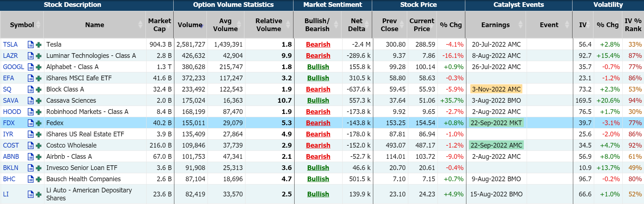Image resolution: width=644 pixels, height=204 pixels.
Task: Open the SAVA symbol link
Action: [x=10, y=101]
